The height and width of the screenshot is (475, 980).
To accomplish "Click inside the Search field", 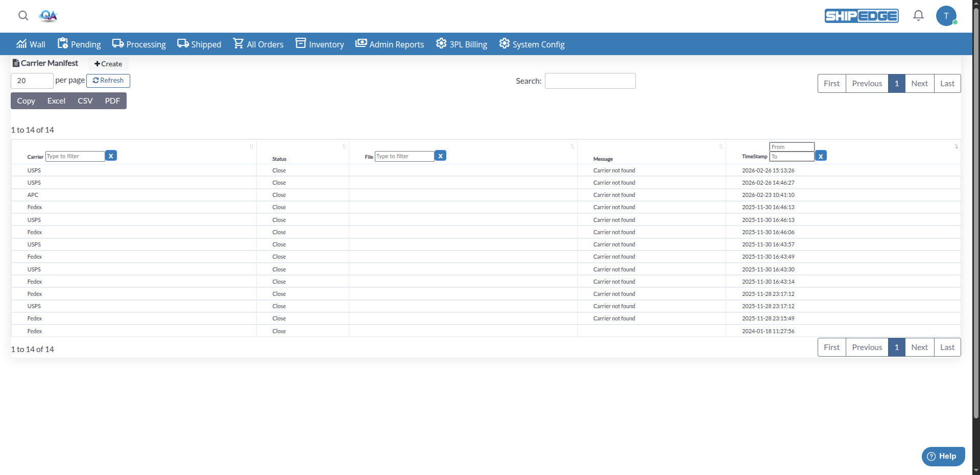I will tap(589, 81).
